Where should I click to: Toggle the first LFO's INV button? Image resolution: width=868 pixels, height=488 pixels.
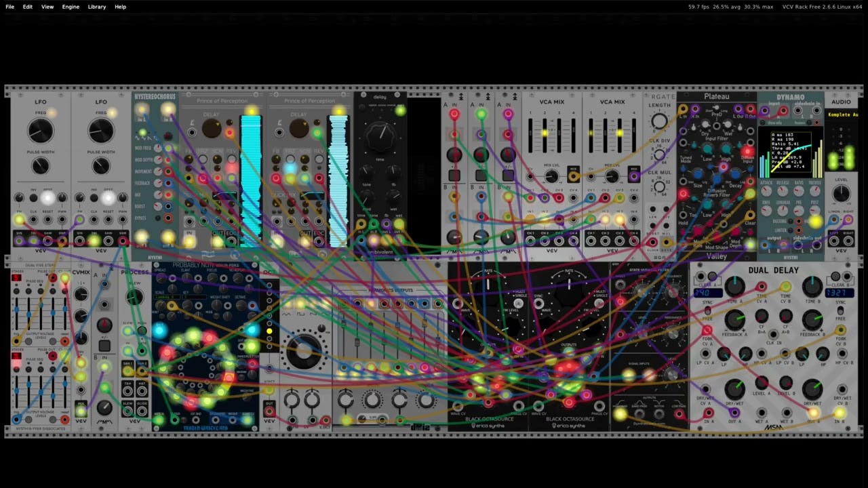[x=33, y=198]
